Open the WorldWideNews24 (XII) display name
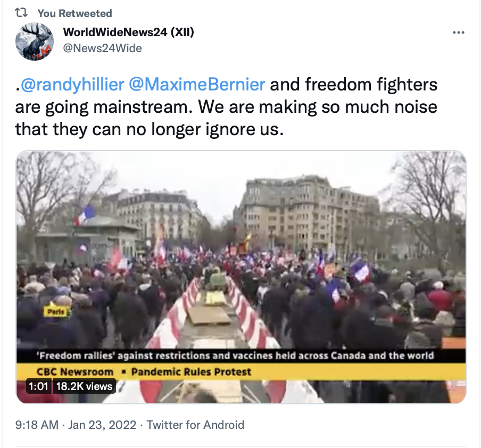481x448 pixels. tap(129, 32)
